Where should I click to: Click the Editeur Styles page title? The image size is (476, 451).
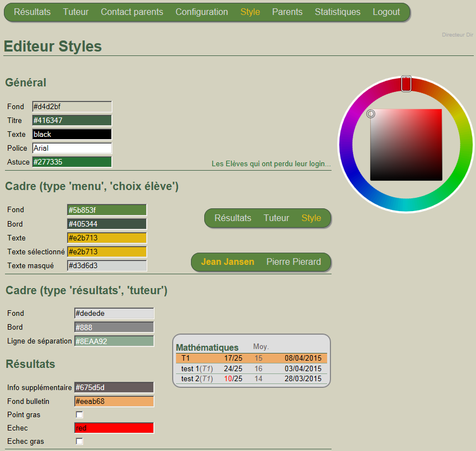point(53,46)
